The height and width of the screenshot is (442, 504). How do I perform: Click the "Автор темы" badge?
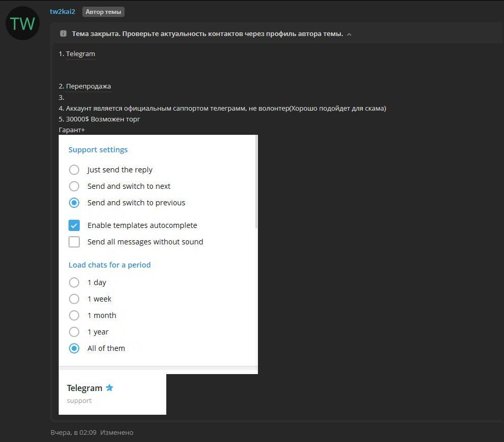pos(103,12)
